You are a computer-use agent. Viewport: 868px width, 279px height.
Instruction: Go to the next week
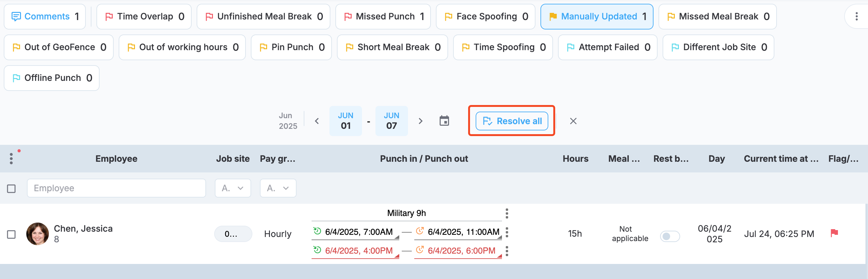tap(420, 121)
